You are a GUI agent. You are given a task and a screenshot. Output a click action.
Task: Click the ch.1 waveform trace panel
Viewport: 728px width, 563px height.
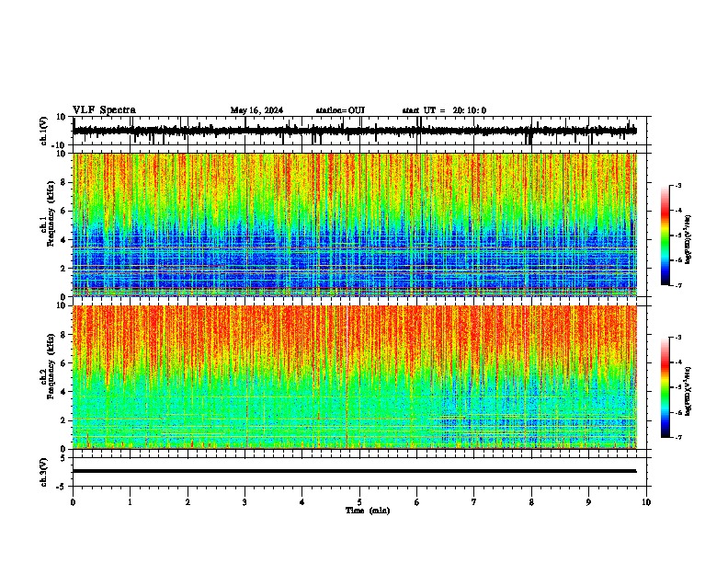[x=361, y=131]
